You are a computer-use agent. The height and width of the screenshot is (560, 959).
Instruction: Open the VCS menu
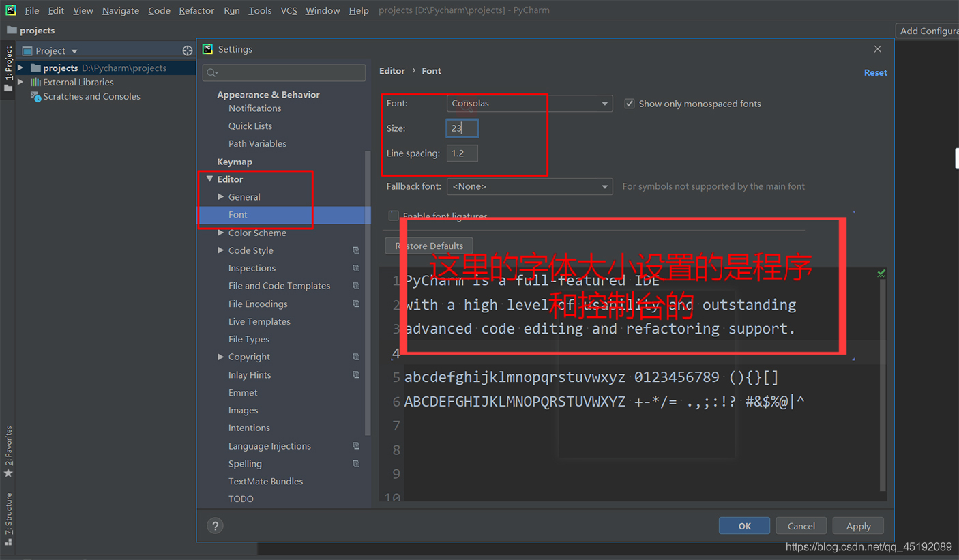(x=289, y=10)
